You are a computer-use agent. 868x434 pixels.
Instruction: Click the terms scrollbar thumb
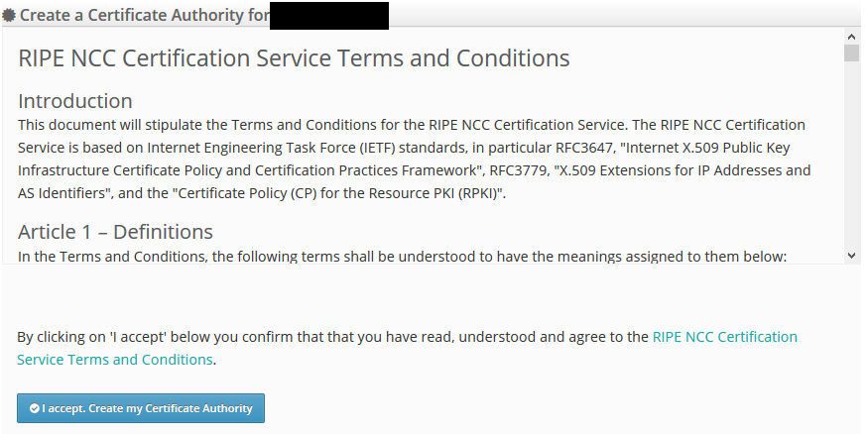tap(851, 54)
